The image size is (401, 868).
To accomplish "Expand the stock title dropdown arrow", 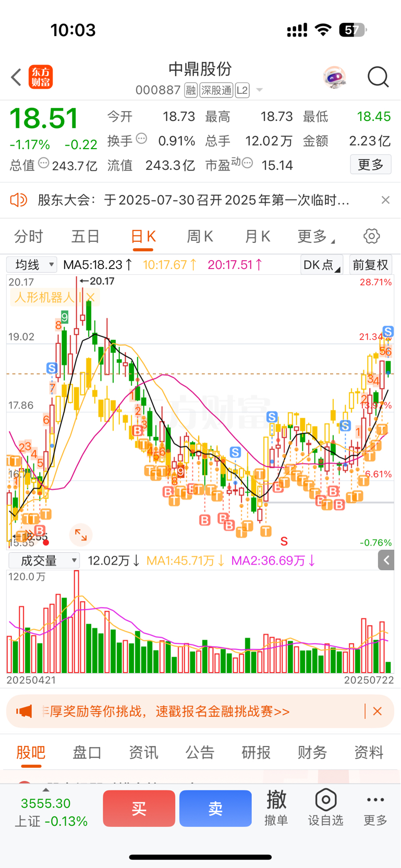I will click(259, 91).
